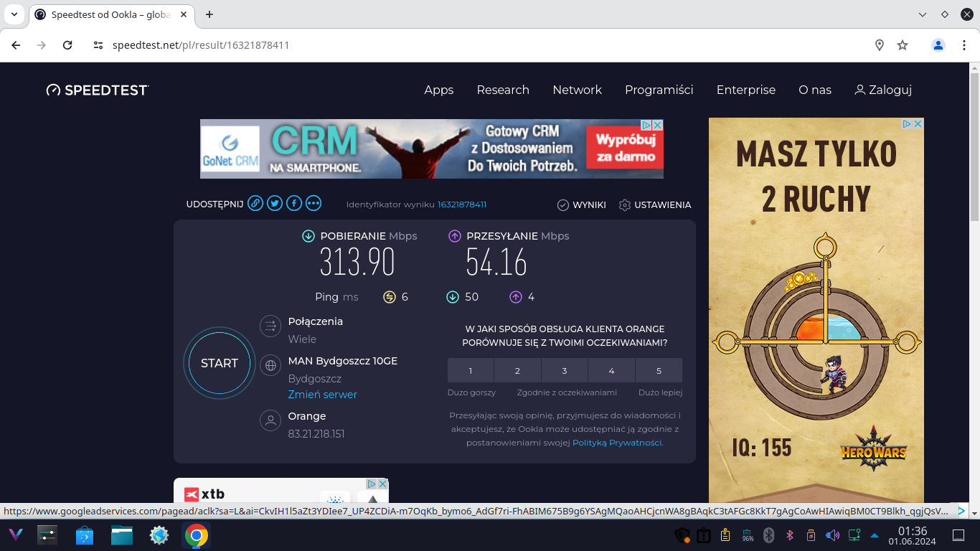This screenshot has width=980, height=551.
Task: Click the yellow idle ping icon
Action: coord(390,297)
